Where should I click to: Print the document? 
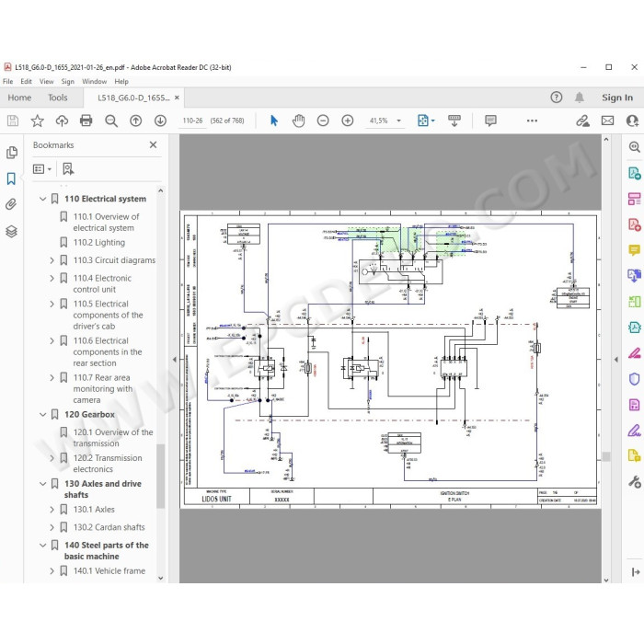click(x=86, y=121)
